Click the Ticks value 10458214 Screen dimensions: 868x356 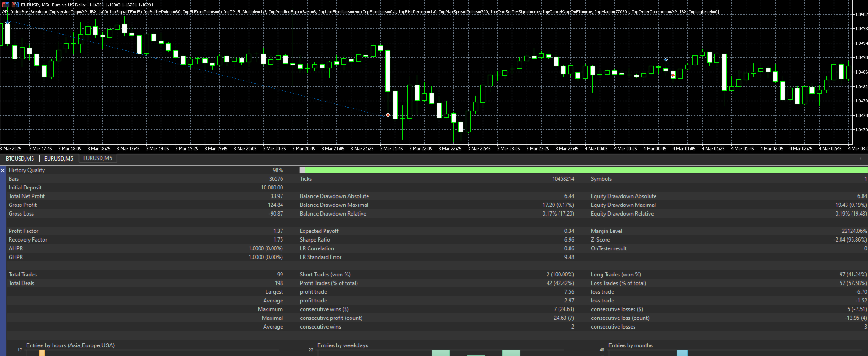(563, 179)
